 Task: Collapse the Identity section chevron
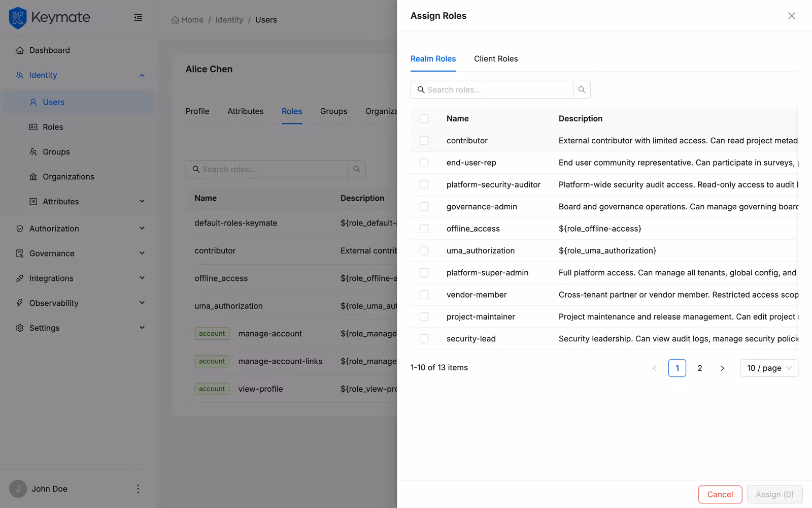142,75
